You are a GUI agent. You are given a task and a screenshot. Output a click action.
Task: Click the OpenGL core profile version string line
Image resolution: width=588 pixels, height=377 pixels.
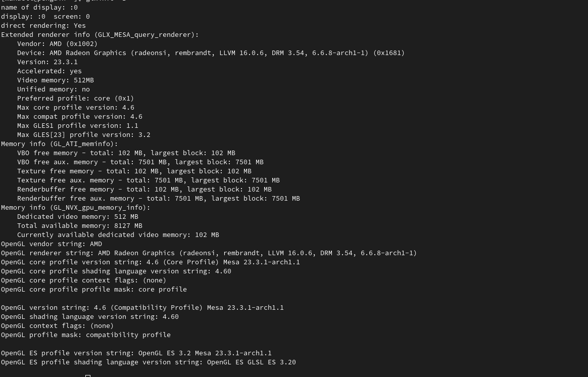151,262
